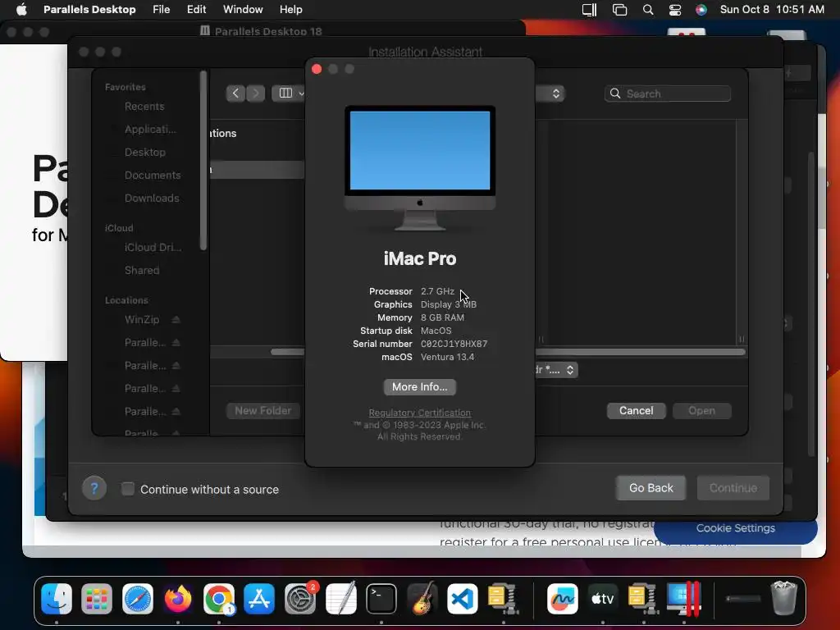This screenshot has width=840, height=630.
Task: Click the Siri menu bar icon
Action: (701, 9)
